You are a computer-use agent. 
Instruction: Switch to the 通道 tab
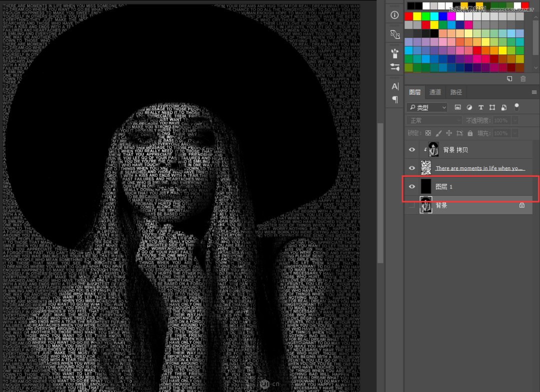click(x=435, y=92)
